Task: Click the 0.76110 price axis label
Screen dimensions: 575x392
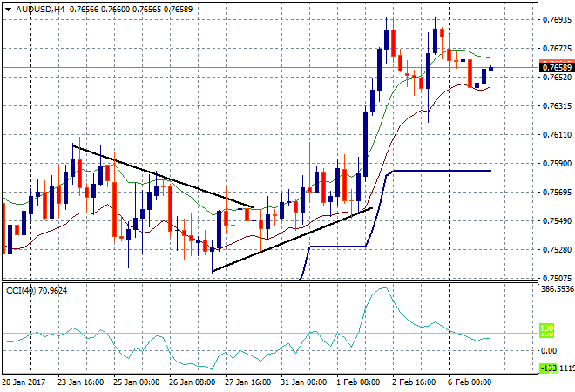Action: coord(557,135)
